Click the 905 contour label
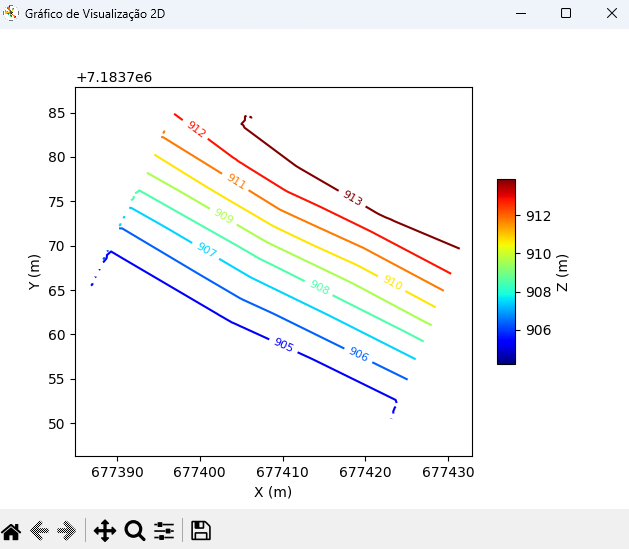The height and width of the screenshot is (549, 629). click(284, 344)
